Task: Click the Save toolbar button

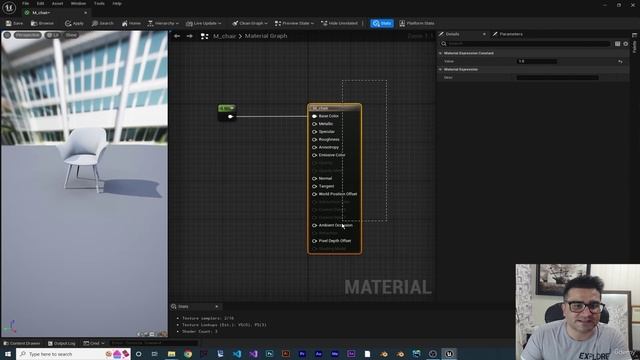Action: coord(14,23)
